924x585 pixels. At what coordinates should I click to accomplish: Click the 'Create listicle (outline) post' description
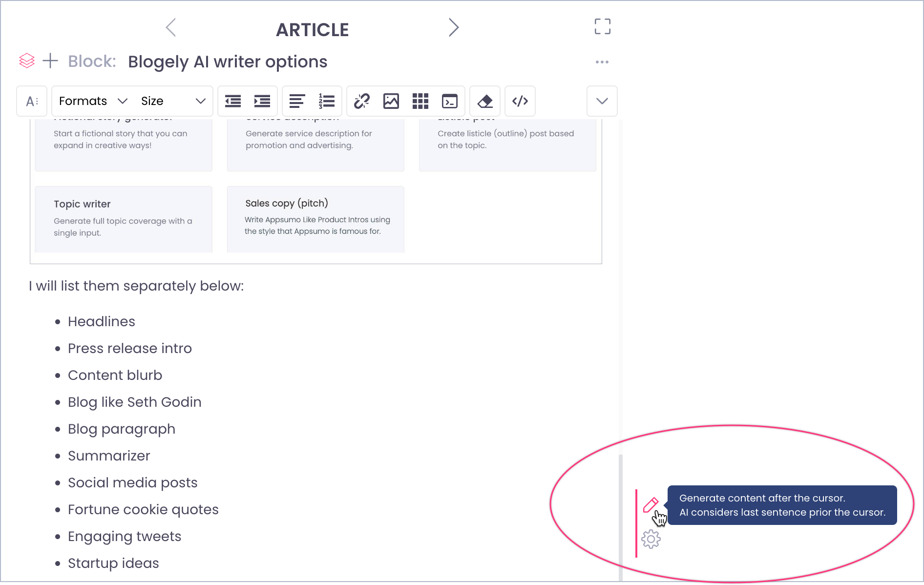(505, 139)
